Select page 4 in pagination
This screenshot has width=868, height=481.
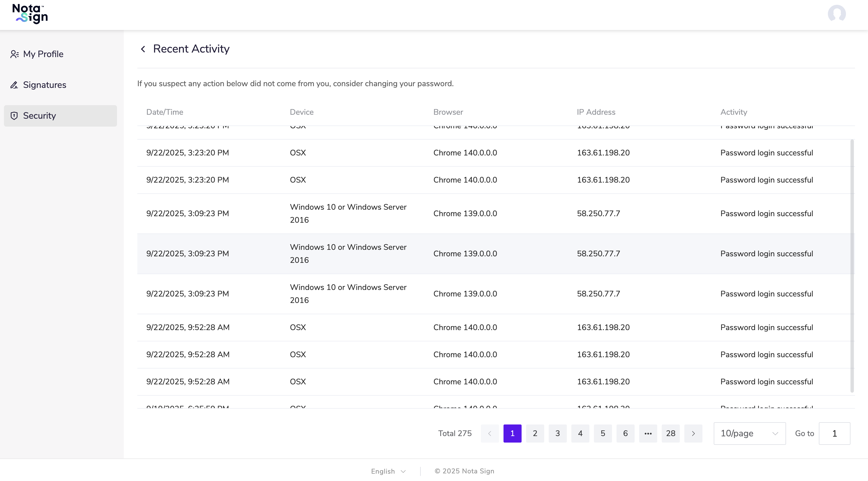click(x=580, y=434)
